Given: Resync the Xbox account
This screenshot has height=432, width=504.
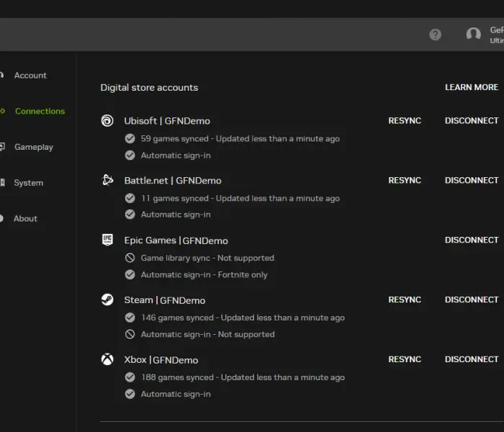Looking at the screenshot, I should tap(405, 359).
